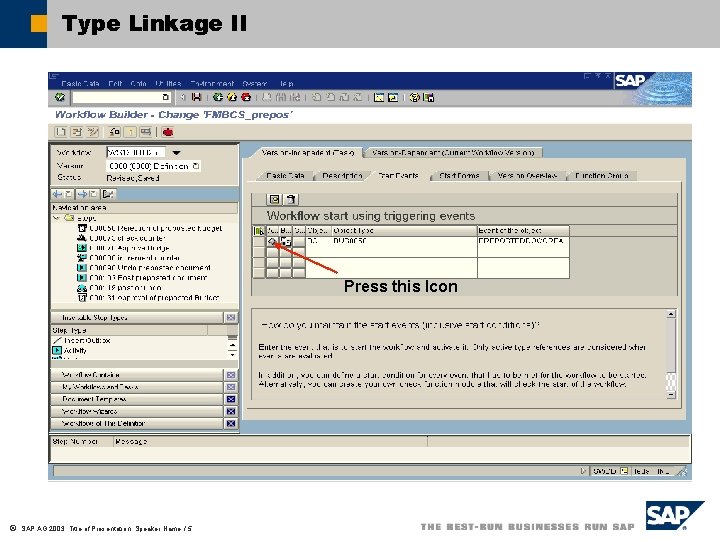
Task: Select the Undo preposted document step
Action: (x=150, y=267)
